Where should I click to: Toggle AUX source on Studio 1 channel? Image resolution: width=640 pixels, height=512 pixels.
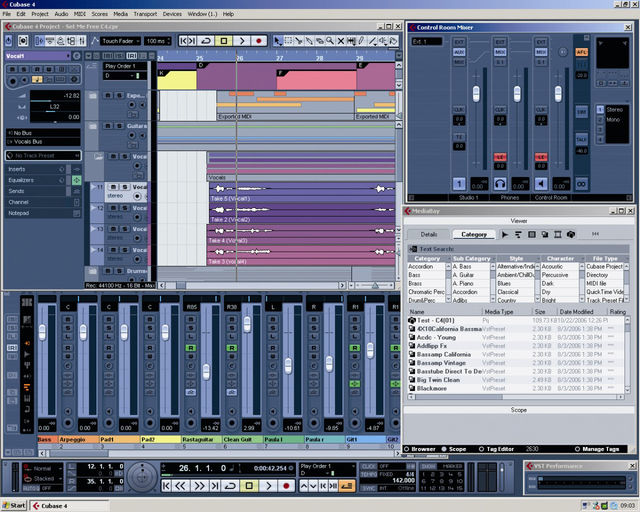[459, 52]
